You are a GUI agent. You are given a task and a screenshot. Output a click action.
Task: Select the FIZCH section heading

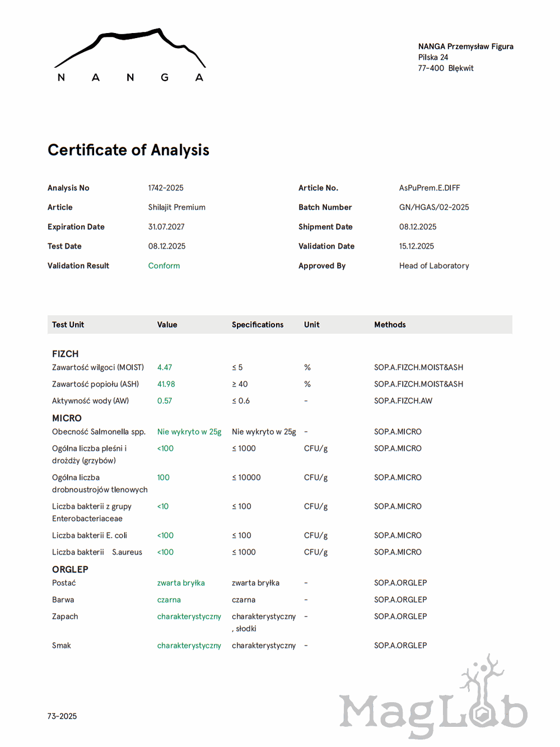point(65,354)
